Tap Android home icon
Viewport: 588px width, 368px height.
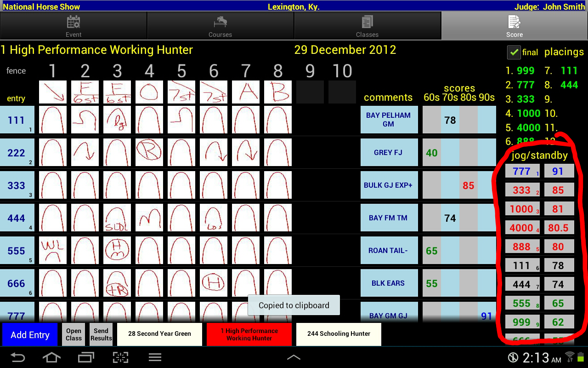[51, 357]
